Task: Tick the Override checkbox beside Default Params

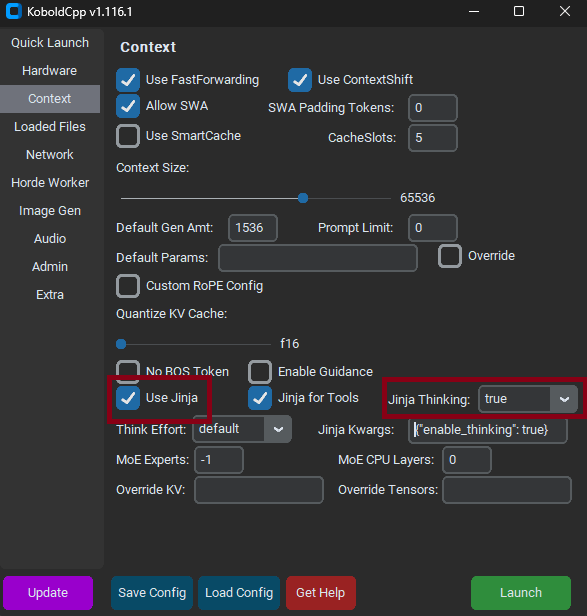Action: [x=450, y=256]
